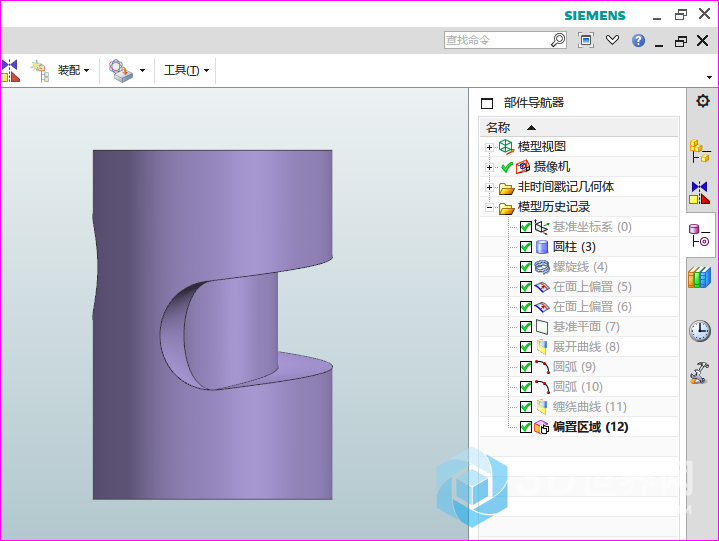Switch to Part Navigator sidebar tab
The height and width of the screenshot is (541, 719).
(x=700, y=235)
